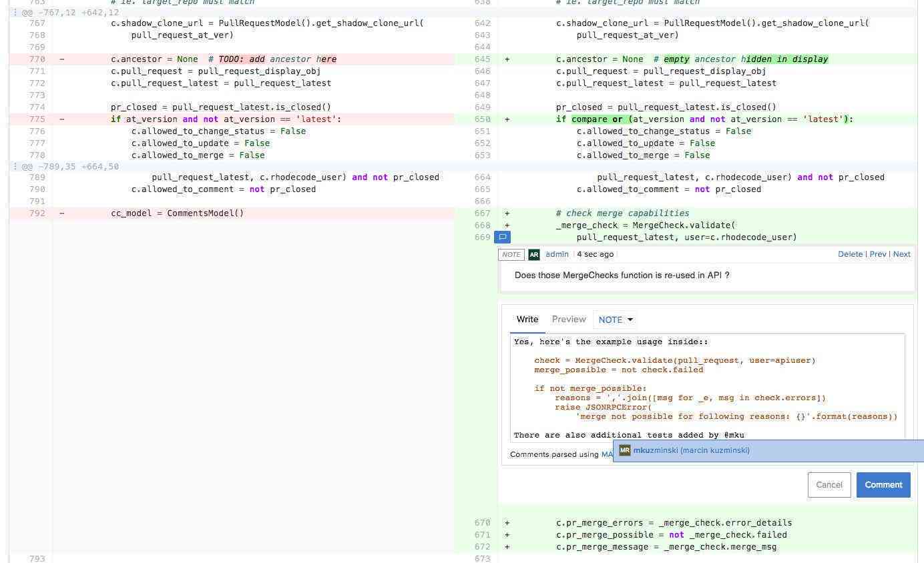924x563 pixels.
Task: Click the 'Comments parsed using' footer text
Action: (x=554, y=454)
